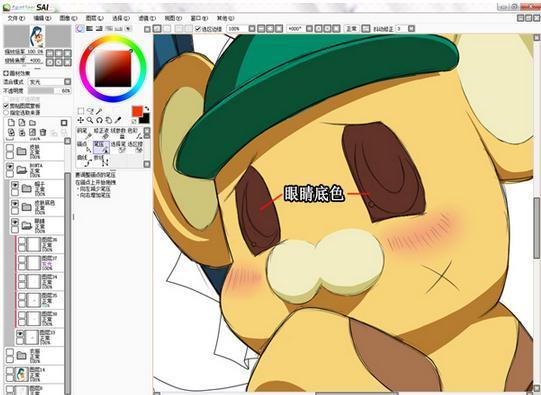
Task: Select the rectangular Selection tool
Action: (80, 111)
